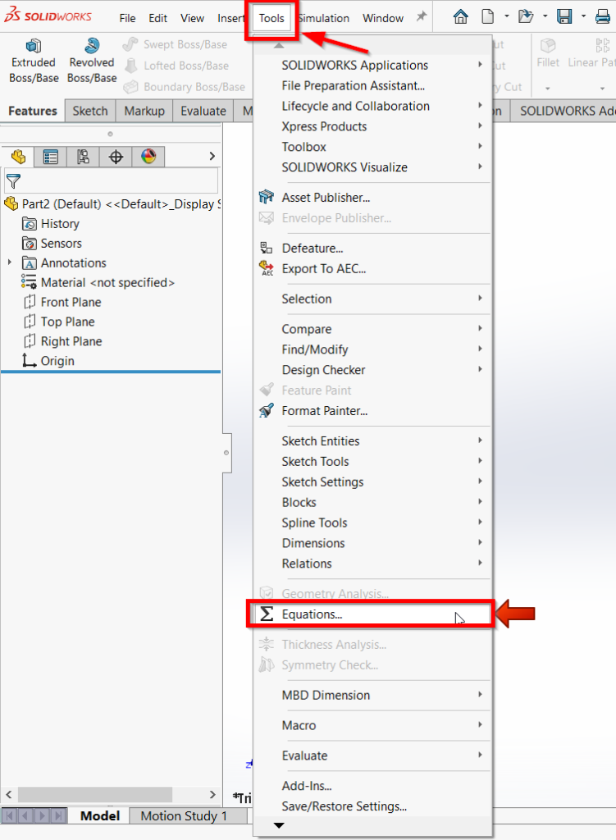Open the Open-file dropdown arrow
Screen dimensions: 616x840
point(545,16)
